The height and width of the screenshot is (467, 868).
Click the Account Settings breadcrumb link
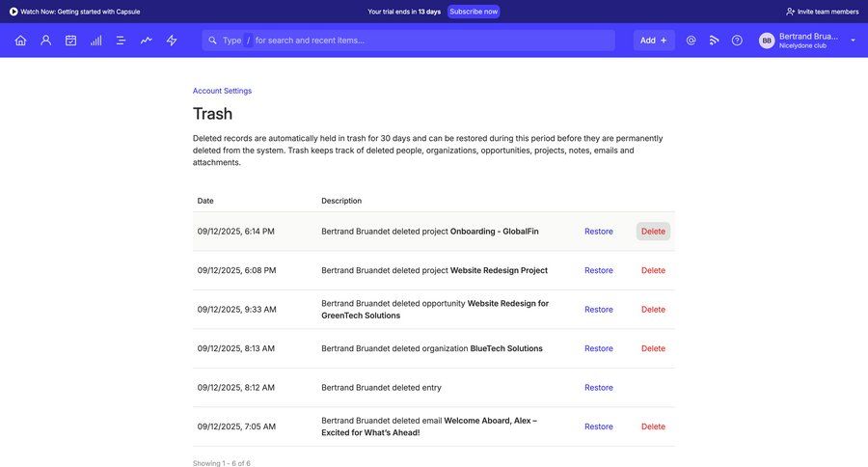pyautogui.click(x=222, y=91)
